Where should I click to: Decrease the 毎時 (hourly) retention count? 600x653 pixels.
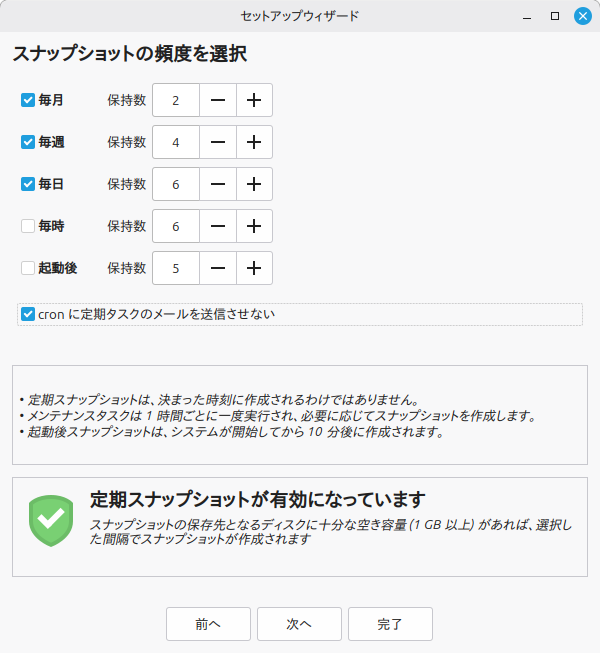point(218,226)
